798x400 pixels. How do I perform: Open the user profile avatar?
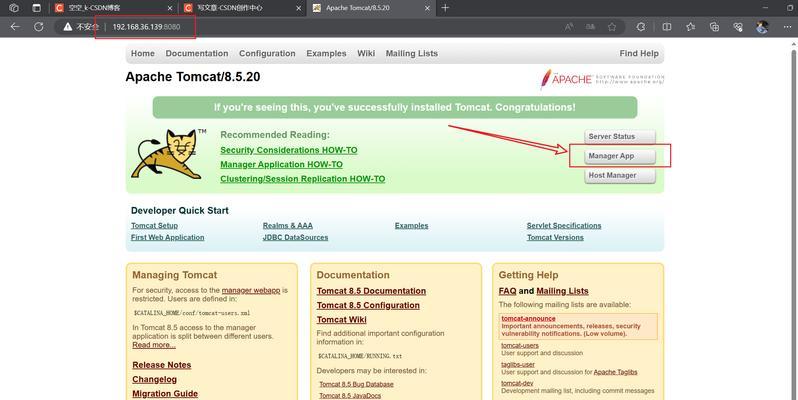762,27
